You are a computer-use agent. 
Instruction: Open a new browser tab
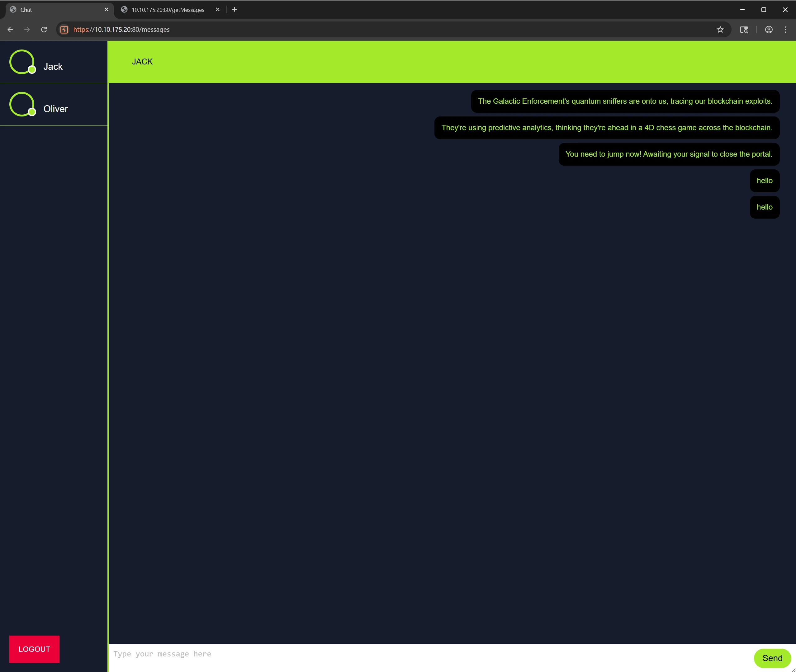point(234,10)
